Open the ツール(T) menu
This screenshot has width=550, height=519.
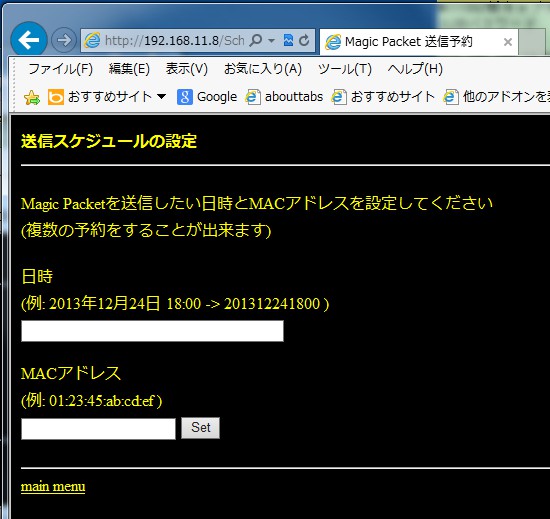345,69
